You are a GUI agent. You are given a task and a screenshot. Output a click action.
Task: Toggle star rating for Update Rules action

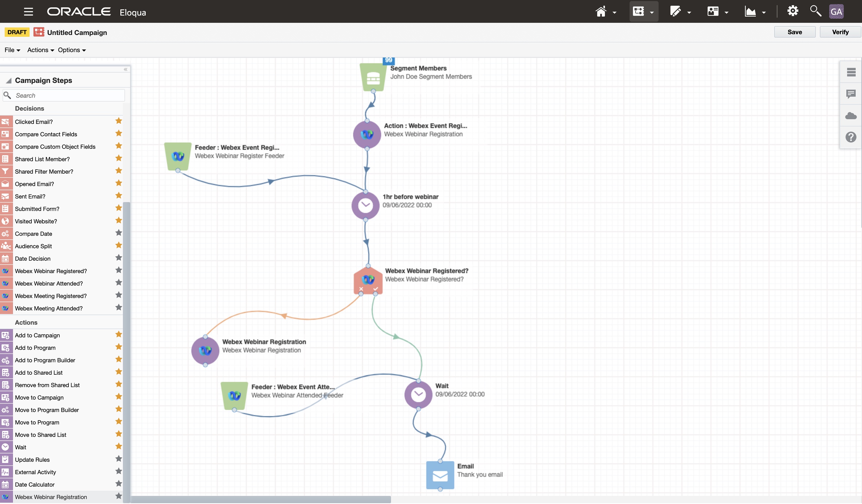tap(119, 459)
